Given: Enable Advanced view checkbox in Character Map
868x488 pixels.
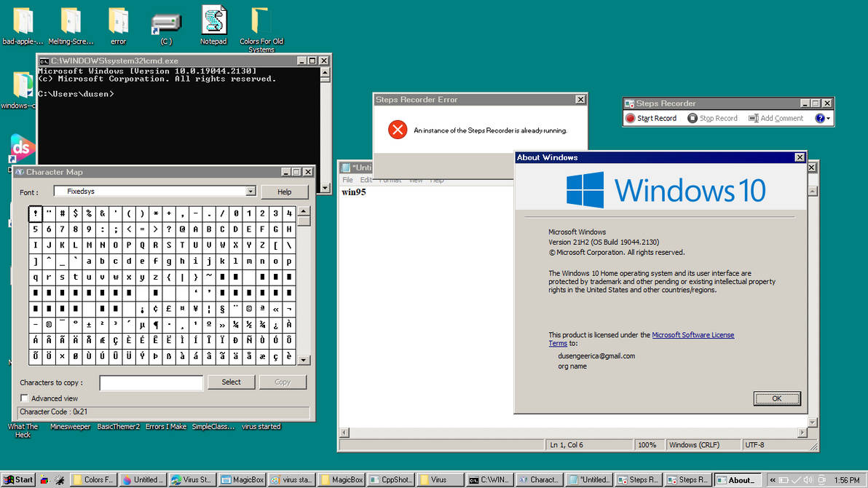Looking at the screenshot, I should point(24,398).
